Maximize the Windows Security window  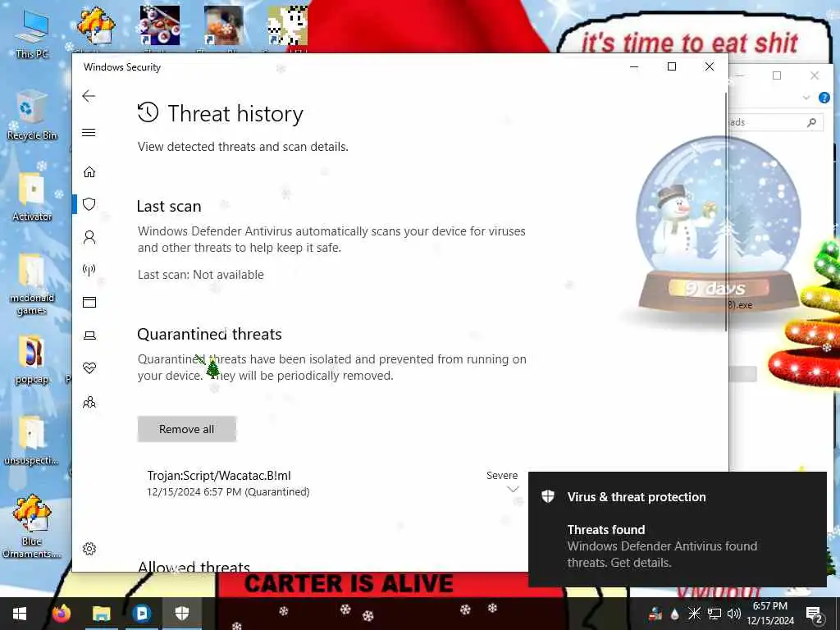coord(671,66)
